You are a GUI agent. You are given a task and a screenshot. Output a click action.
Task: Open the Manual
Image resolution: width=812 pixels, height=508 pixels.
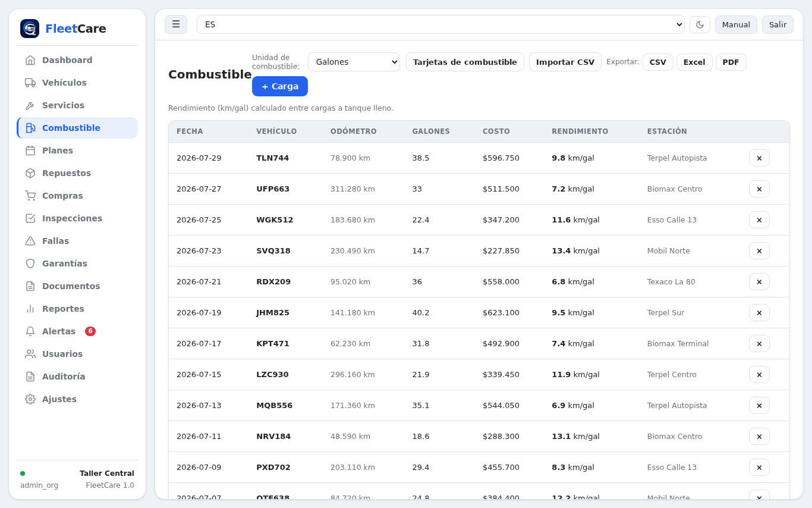(x=736, y=24)
